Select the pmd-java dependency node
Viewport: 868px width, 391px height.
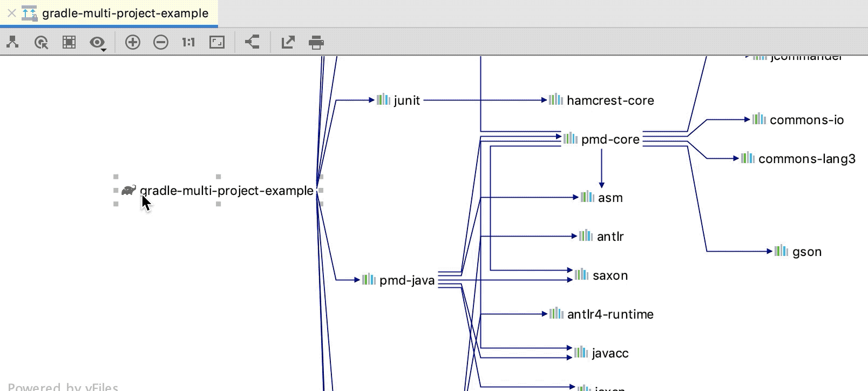(x=406, y=280)
